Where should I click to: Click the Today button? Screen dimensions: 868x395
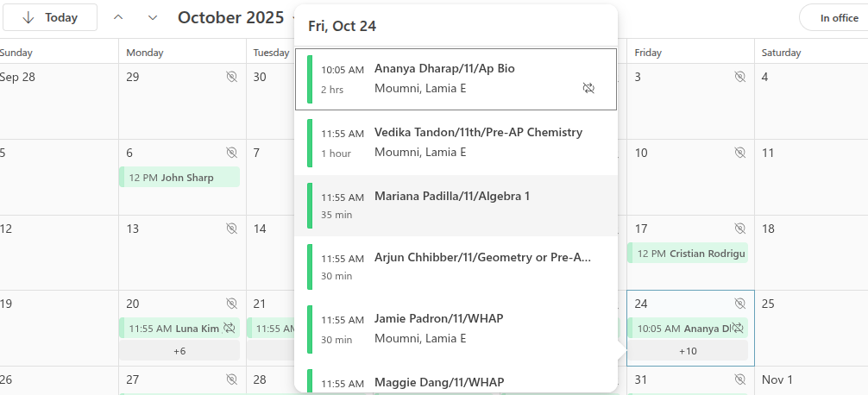point(50,17)
